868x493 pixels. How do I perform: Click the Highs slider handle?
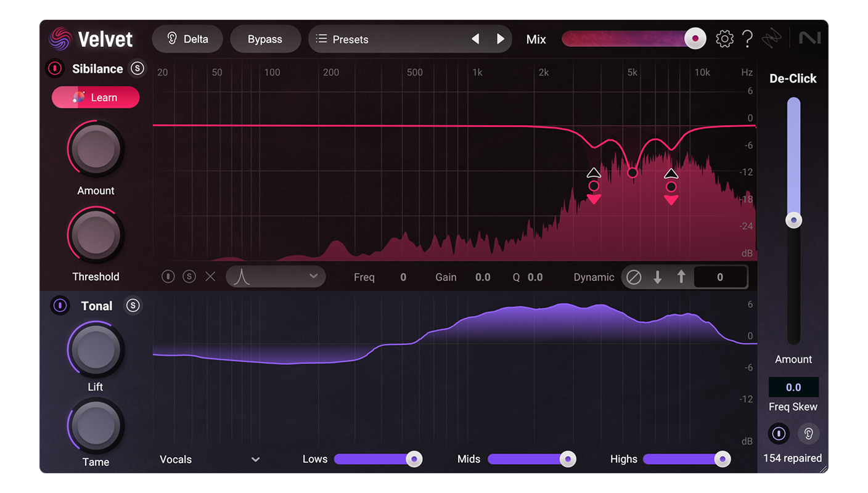pyautogui.click(x=723, y=459)
